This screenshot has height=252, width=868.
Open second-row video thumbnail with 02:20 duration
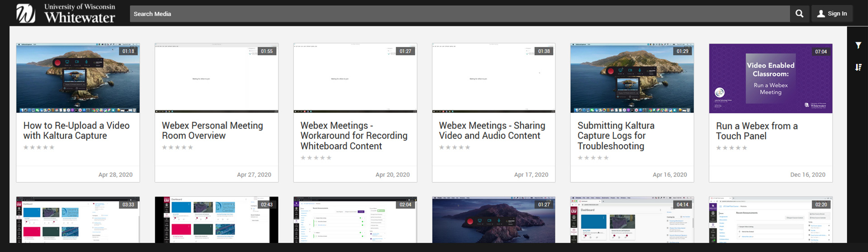(x=770, y=220)
